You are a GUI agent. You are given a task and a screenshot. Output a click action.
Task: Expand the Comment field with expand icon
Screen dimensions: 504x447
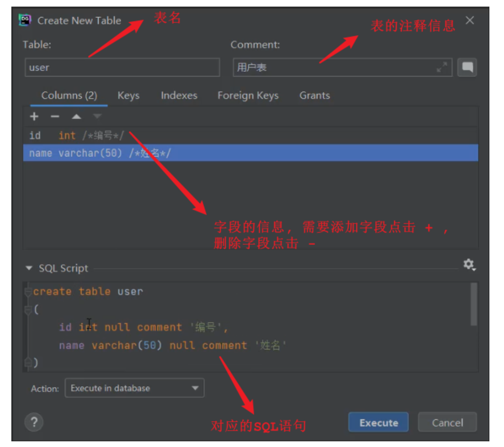pyautogui.click(x=442, y=67)
